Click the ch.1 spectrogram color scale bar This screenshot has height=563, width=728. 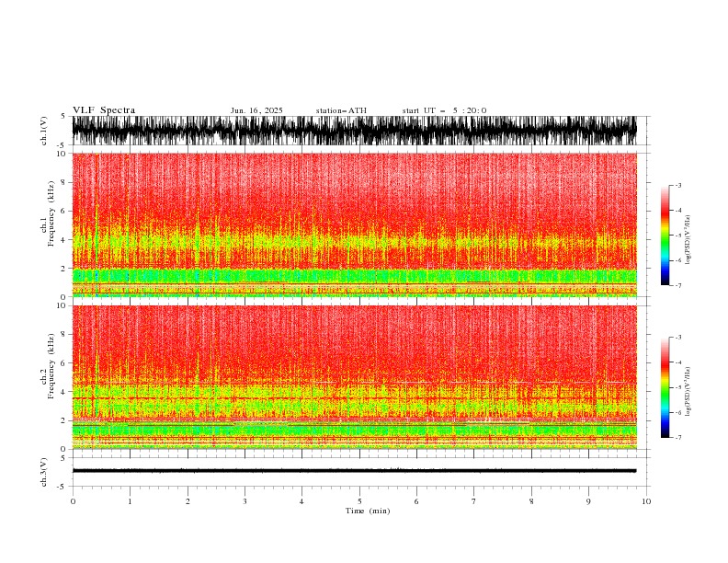point(665,236)
